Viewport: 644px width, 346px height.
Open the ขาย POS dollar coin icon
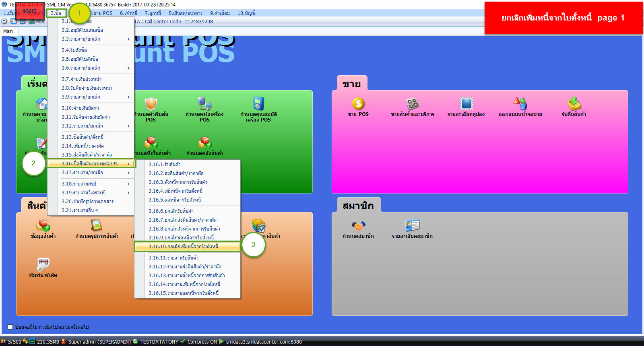coord(358,104)
